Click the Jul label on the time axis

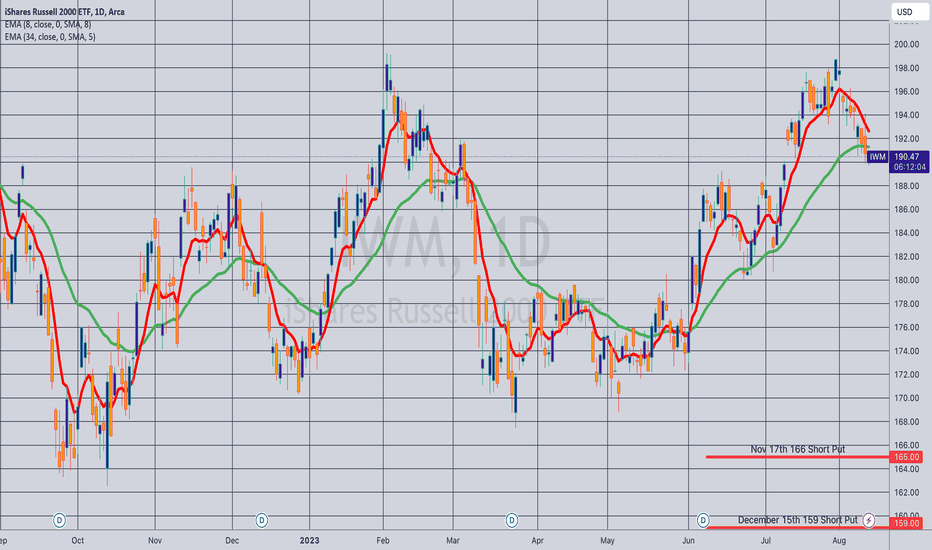tap(766, 540)
